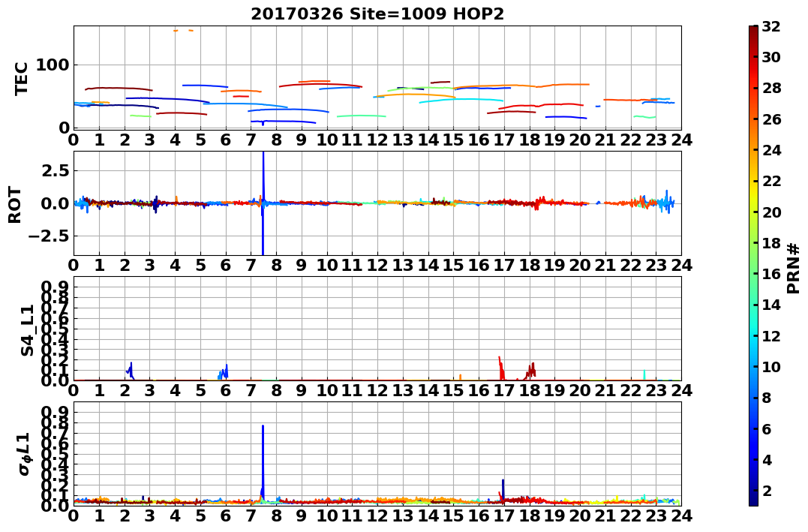Click the σφL1 y-axis label
Screen dimensions: 808x532
[25, 454]
